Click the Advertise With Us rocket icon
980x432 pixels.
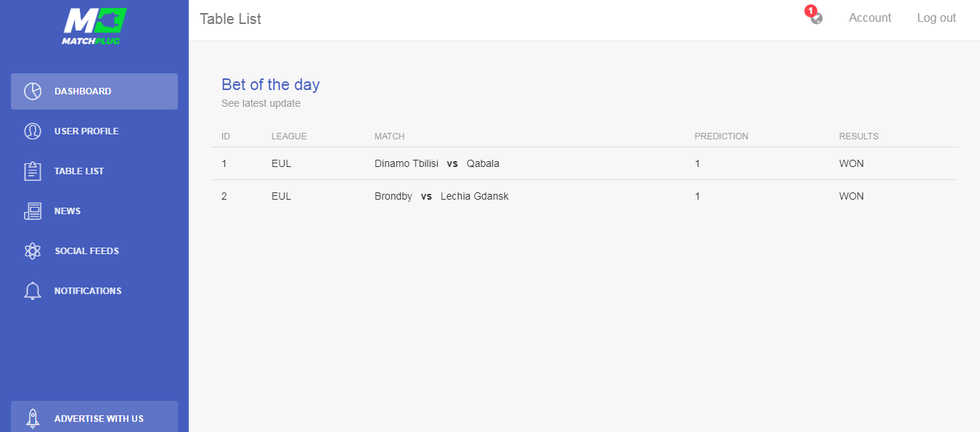click(33, 418)
